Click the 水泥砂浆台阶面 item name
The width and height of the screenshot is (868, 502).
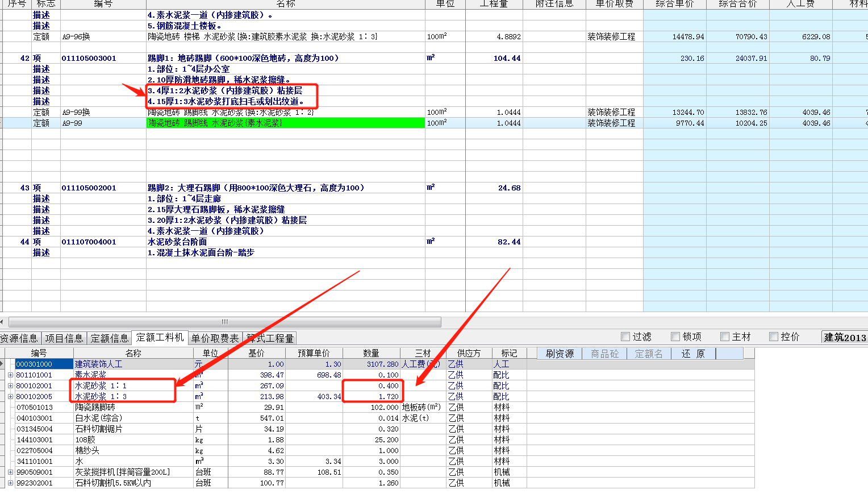pos(177,242)
